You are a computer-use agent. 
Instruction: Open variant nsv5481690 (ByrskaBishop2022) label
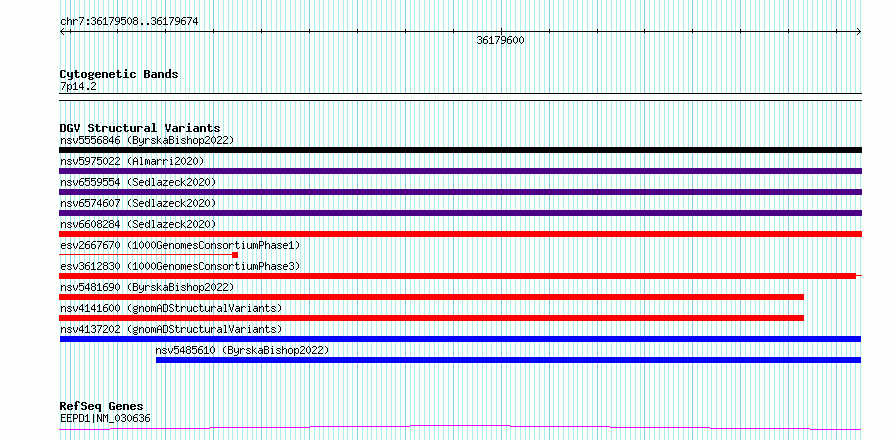[147, 287]
